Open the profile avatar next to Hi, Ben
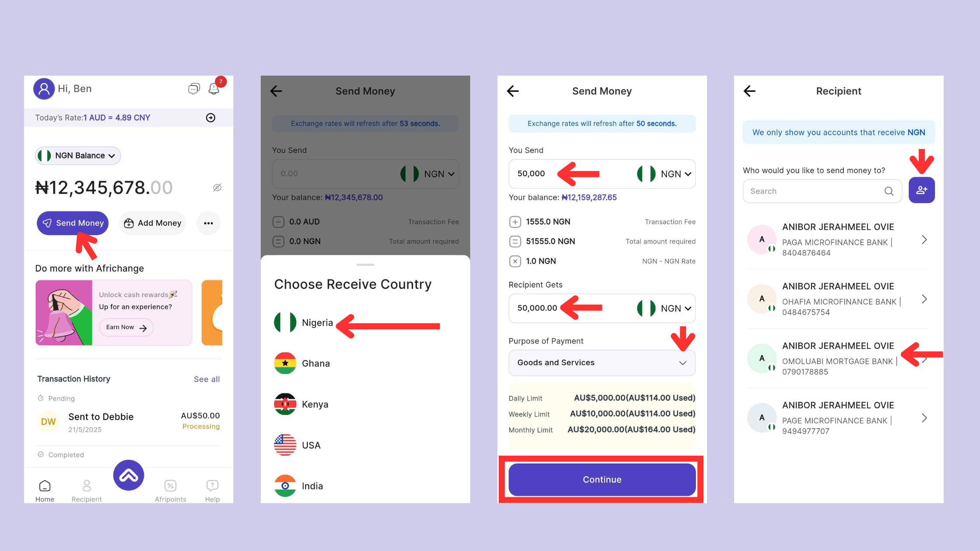Screen dimensions: 980x551 click(x=44, y=89)
